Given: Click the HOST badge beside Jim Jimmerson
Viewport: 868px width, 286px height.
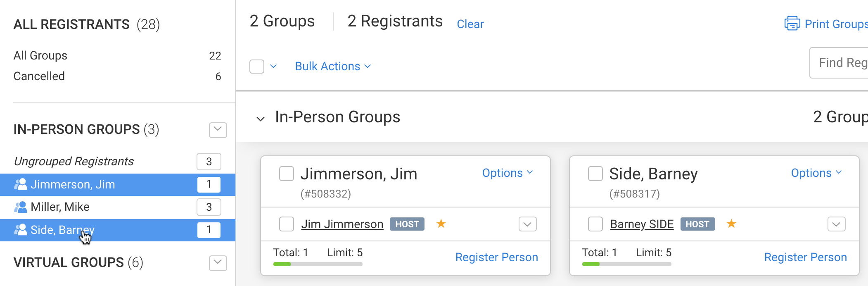Looking at the screenshot, I should click(x=407, y=224).
